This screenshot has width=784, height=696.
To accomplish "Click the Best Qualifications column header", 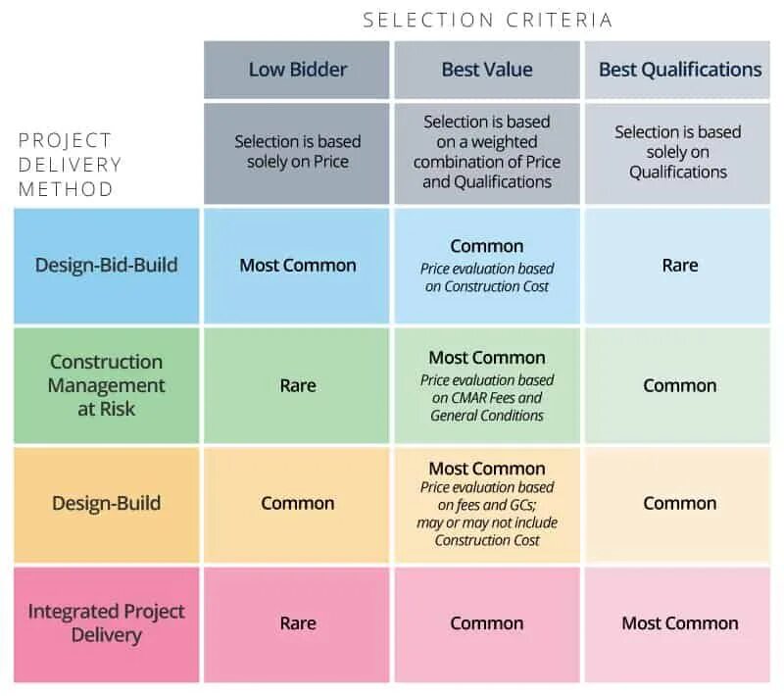I will pos(679,70).
